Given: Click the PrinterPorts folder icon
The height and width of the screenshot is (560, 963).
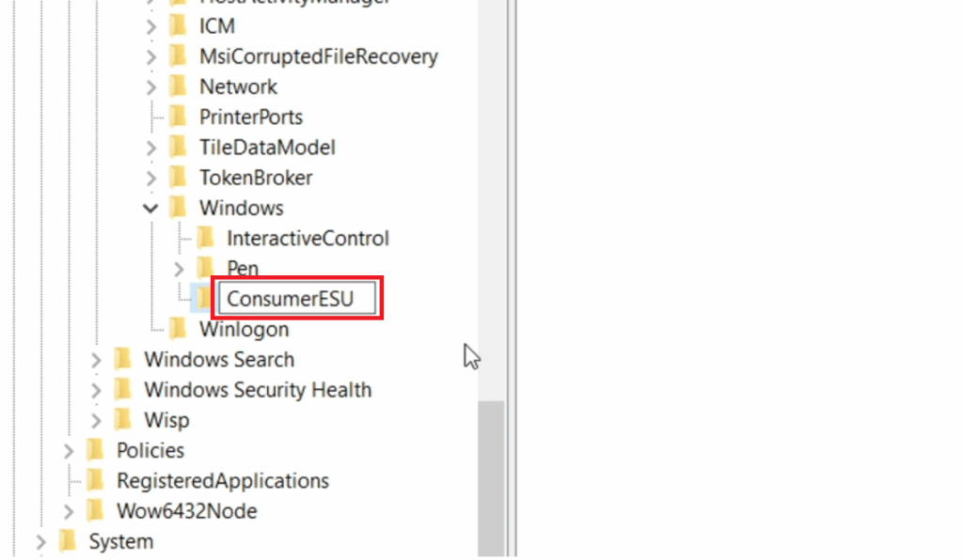Looking at the screenshot, I should [x=178, y=117].
